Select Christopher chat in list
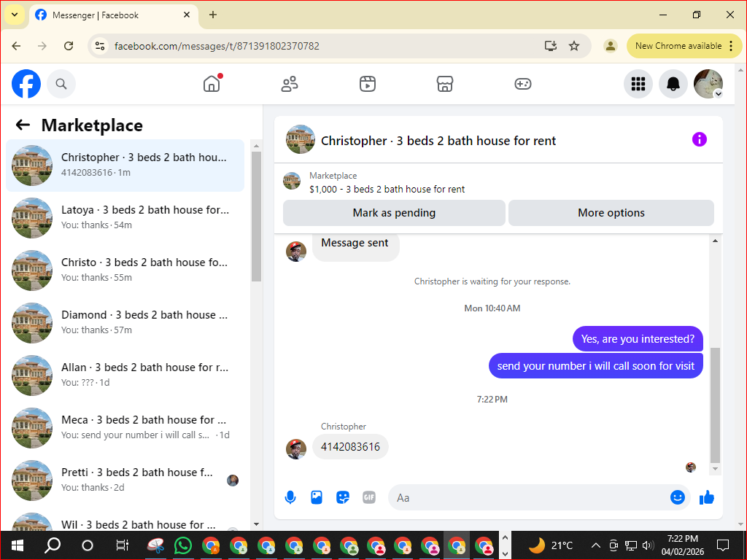Screen dimensions: 747x560 pos(125,166)
